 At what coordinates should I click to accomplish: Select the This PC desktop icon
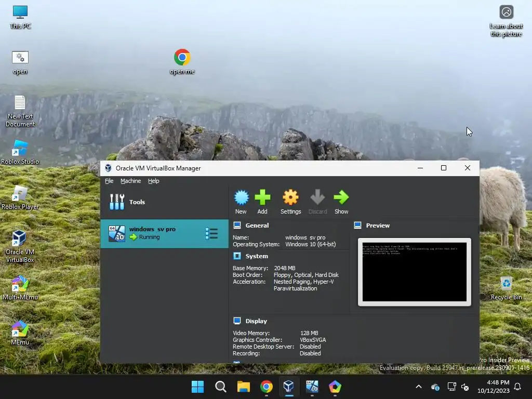coord(20,17)
